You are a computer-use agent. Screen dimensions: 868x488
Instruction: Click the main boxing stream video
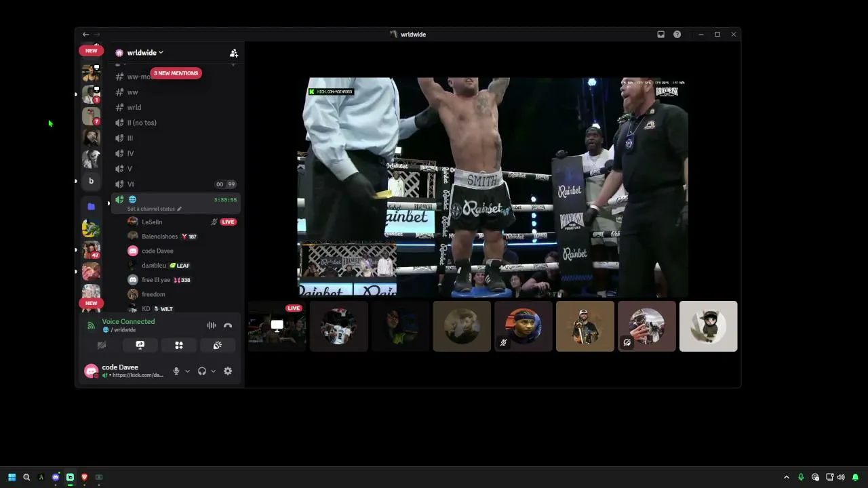coord(493,186)
